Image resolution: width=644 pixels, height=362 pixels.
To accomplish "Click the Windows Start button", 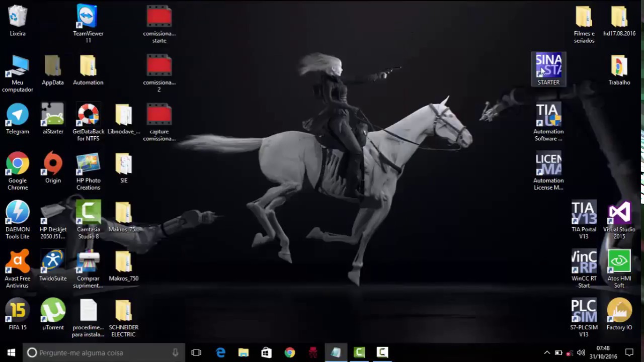I will click(12, 352).
